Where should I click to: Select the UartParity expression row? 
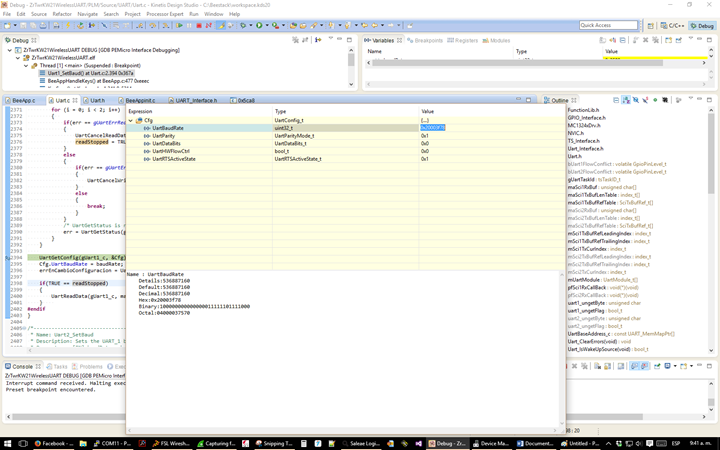pos(345,136)
